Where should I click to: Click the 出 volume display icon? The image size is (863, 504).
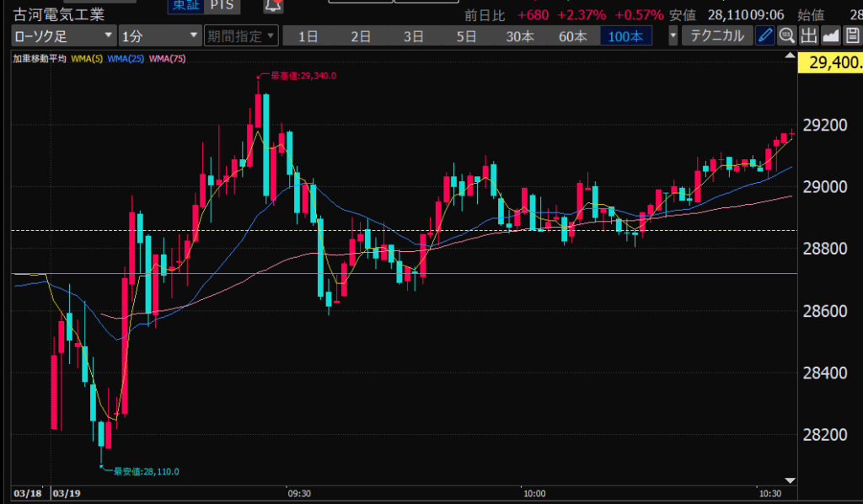click(x=808, y=35)
